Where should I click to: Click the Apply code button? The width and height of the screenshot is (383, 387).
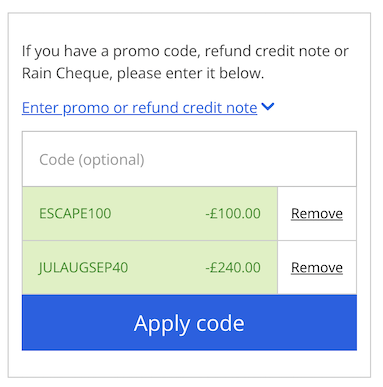[189, 323]
